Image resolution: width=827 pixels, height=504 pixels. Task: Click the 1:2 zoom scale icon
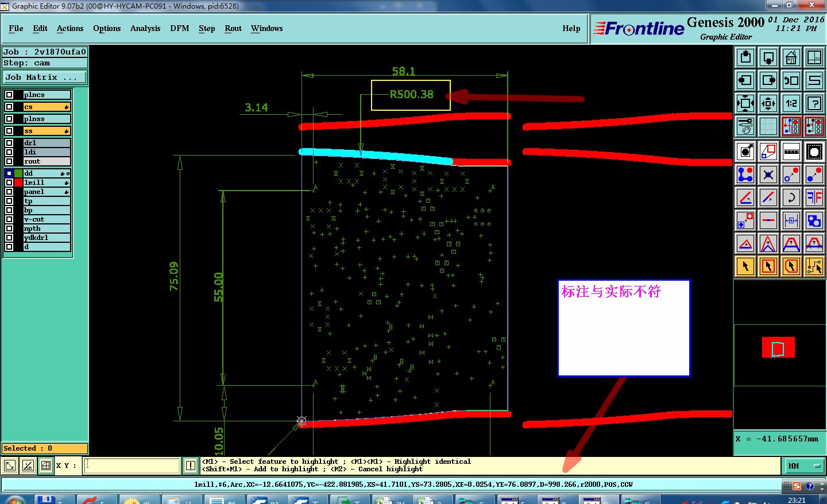tap(791, 103)
